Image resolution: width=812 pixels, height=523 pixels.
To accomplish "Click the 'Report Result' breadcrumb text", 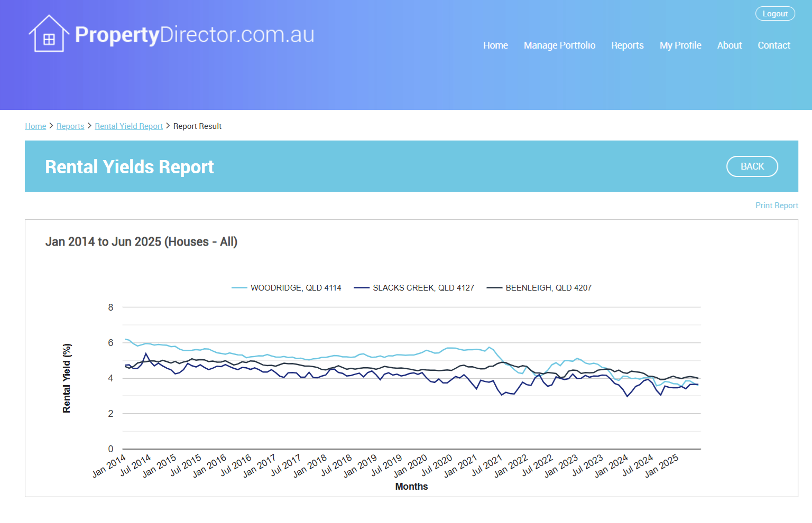I will pos(197,126).
